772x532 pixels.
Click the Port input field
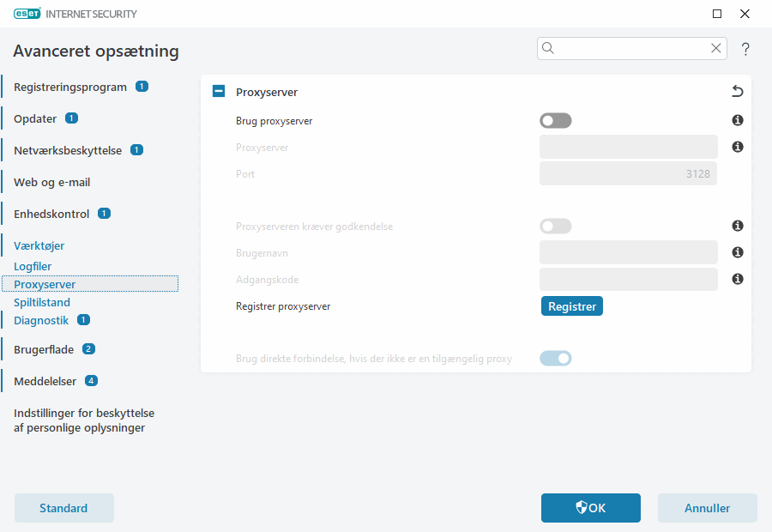coord(628,173)
